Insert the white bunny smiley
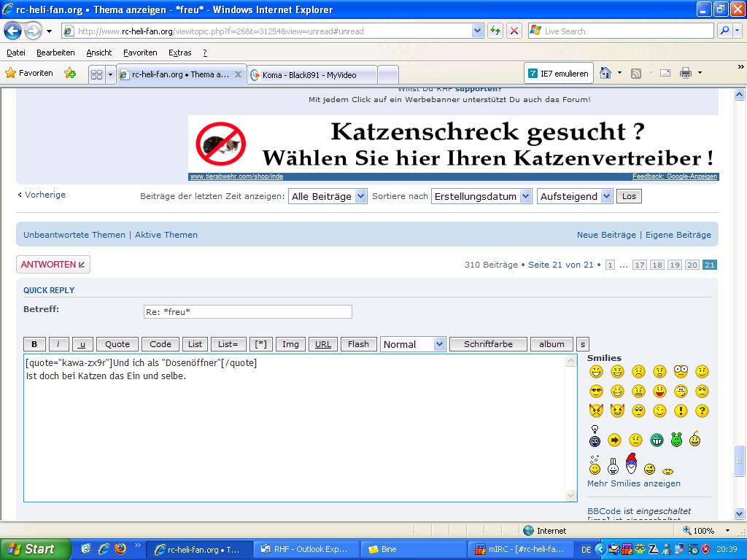The width and height of the screenshot is (747, 560). [x=613, y=466]
